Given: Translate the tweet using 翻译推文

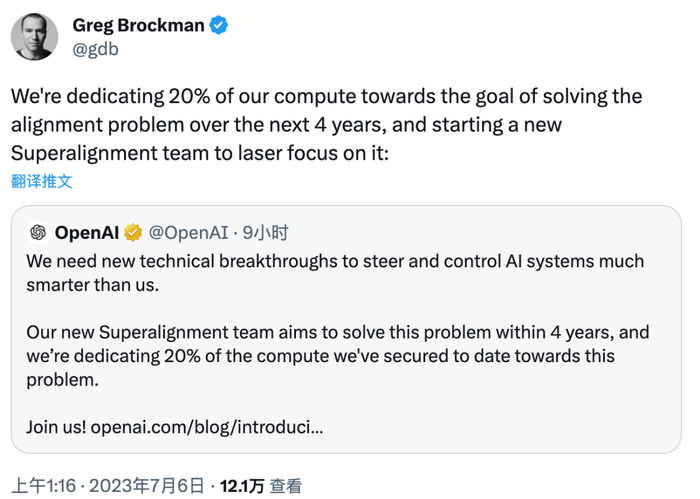Looking at the screenshot, I should [42, 181].
